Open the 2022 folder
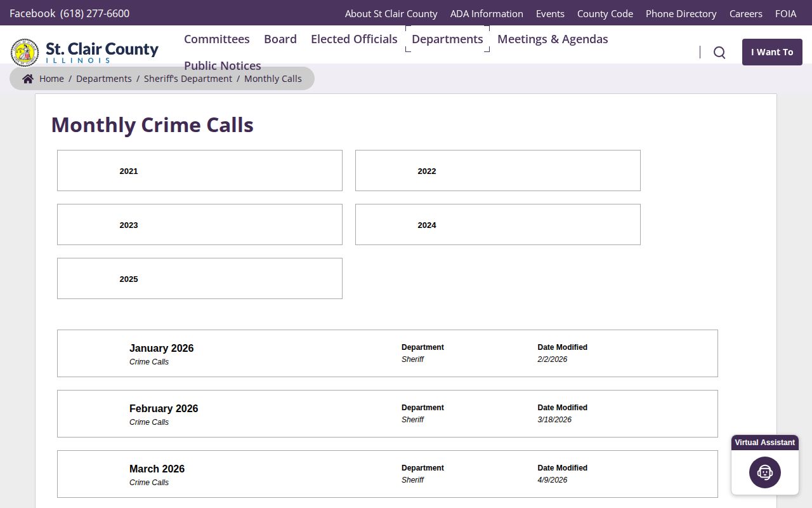The image size is (812, 508). tap(498, 171)
